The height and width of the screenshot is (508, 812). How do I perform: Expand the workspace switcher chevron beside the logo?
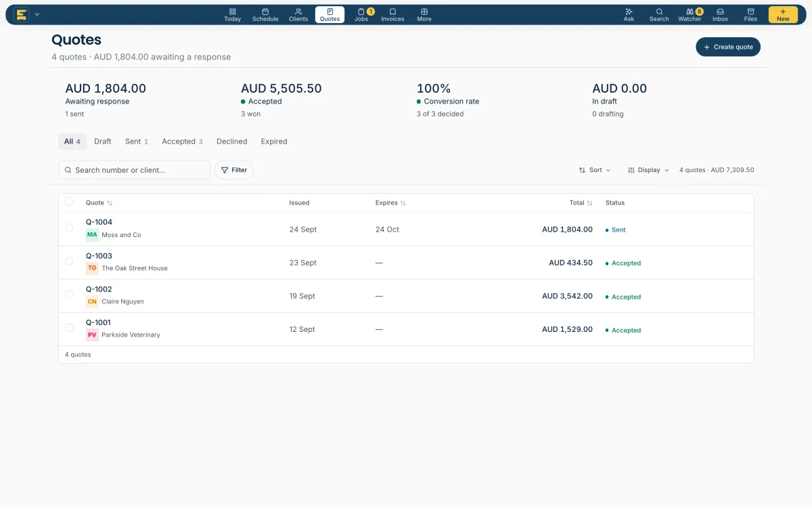(x=37, y=14)
